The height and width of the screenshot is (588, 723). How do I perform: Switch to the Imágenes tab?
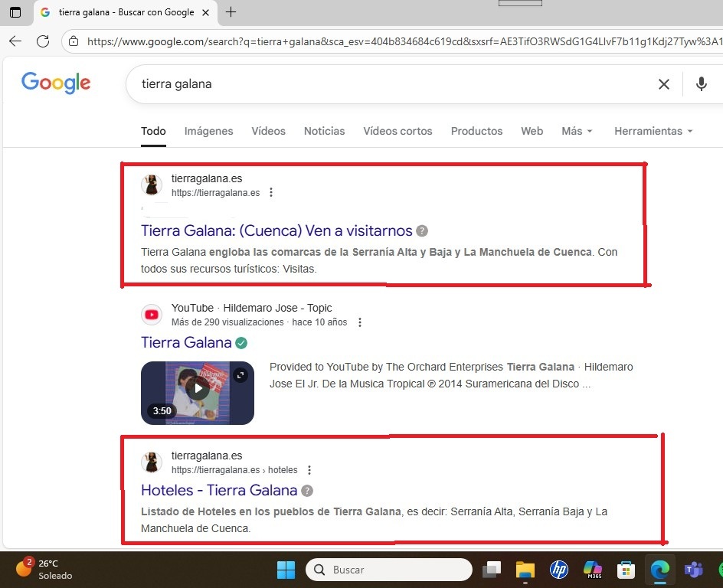pos(208,131)
